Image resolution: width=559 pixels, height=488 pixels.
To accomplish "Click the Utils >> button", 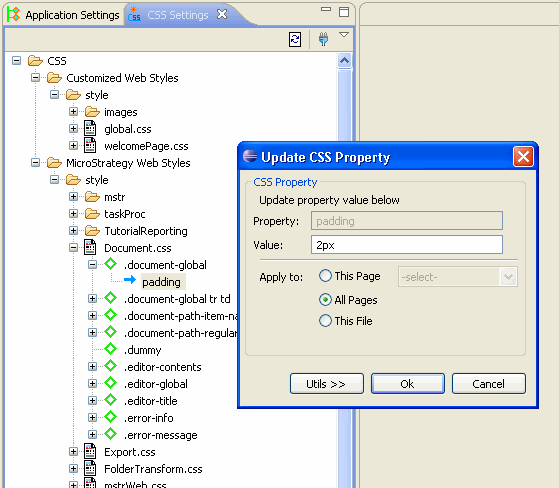I will pyautogui.click(x=327, y=384).
